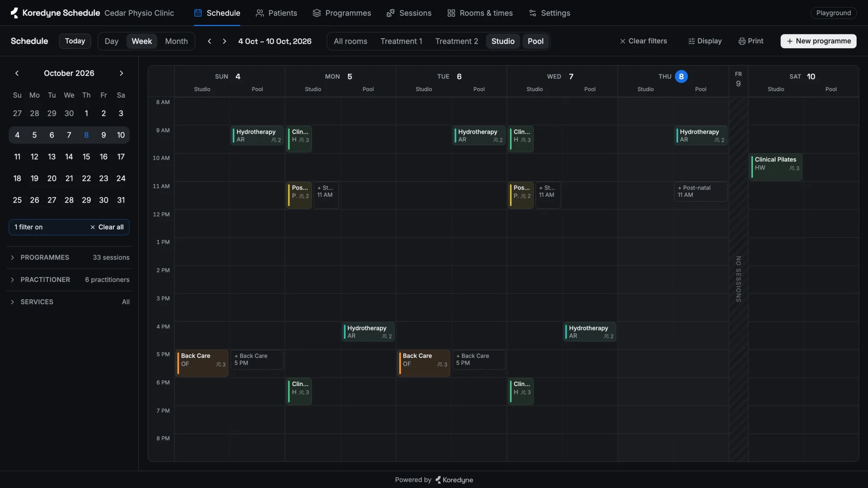Toggle the Treatment 2 room filter
The width and height of the screenshot is (868, 488).
tap(457, 41)
